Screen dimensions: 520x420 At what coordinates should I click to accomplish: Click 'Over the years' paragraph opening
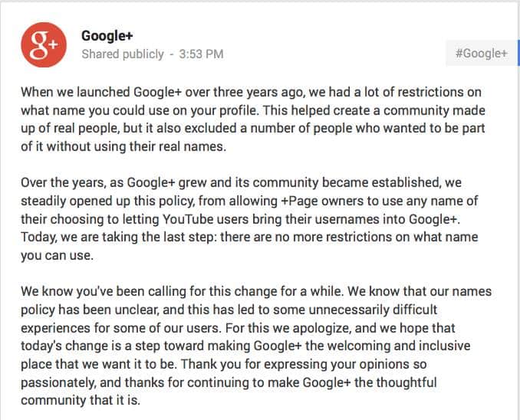pyautogui.click(x=63, y=182)
